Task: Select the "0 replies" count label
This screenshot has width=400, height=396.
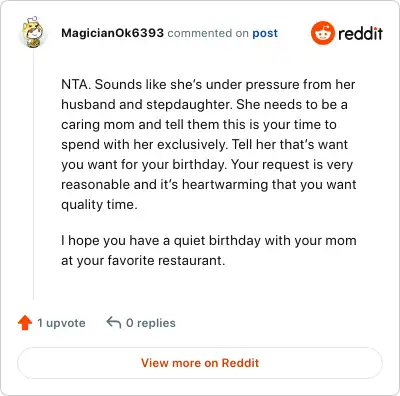Action: (x=151, y=323)
